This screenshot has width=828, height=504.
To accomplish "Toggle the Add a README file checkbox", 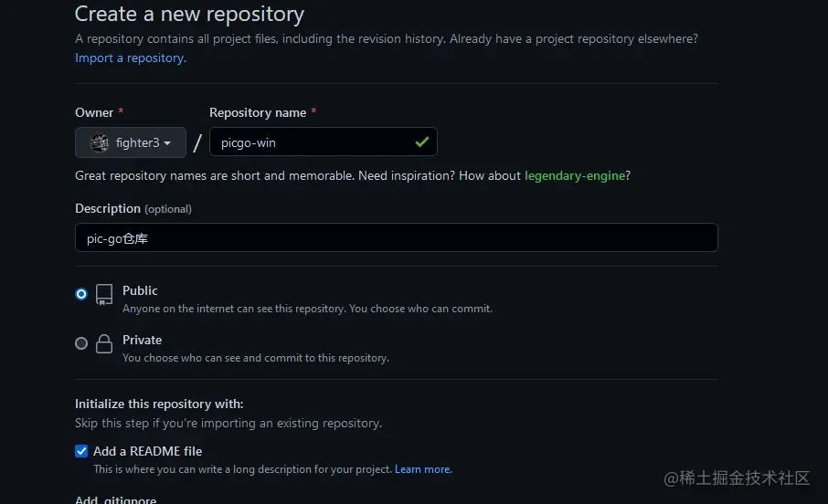I will [81, 451].
